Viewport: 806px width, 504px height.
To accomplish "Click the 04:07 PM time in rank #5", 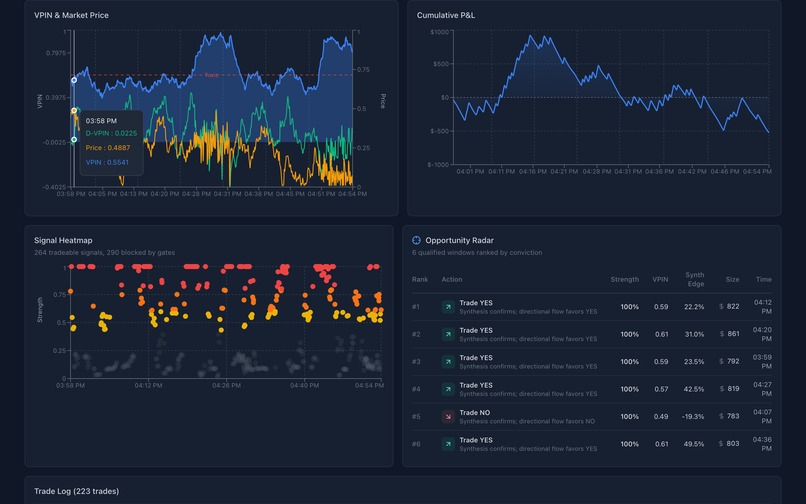I will pos(762,417).
